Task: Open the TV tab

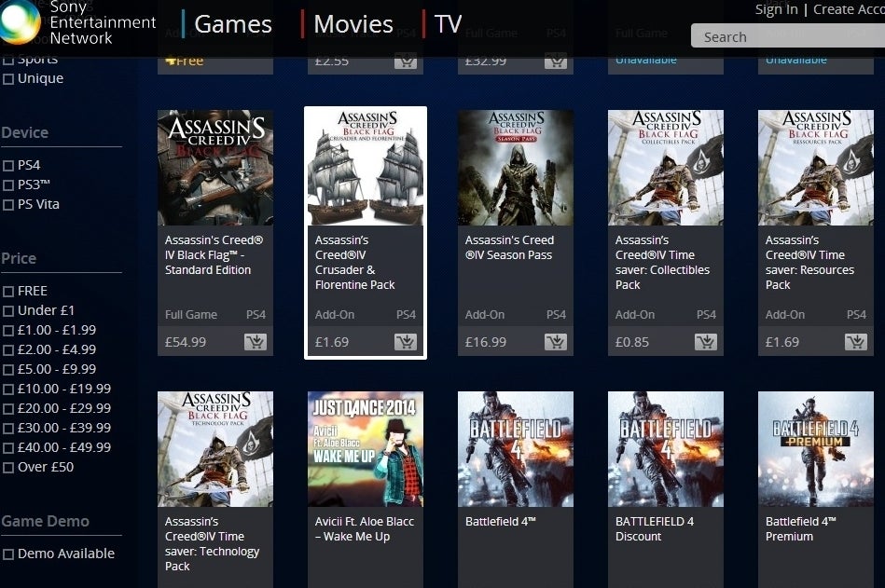Action: point(449,24)
